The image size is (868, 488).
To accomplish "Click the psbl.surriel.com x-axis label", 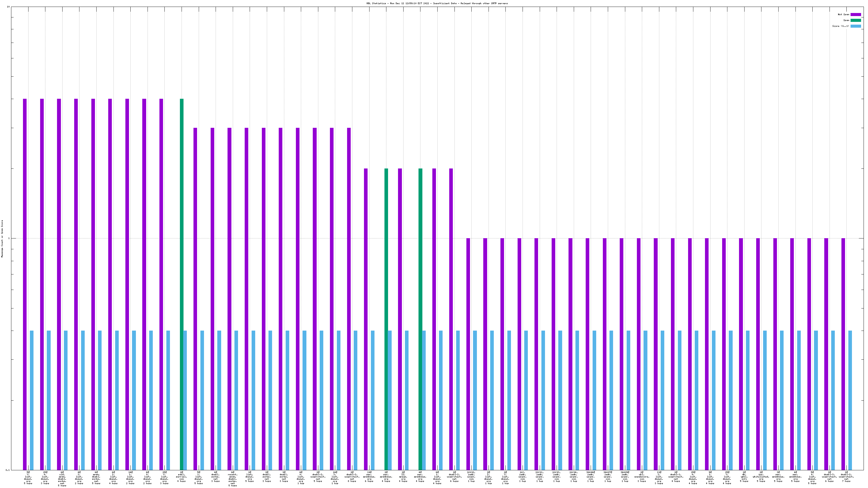I will [x=181, y=477].
